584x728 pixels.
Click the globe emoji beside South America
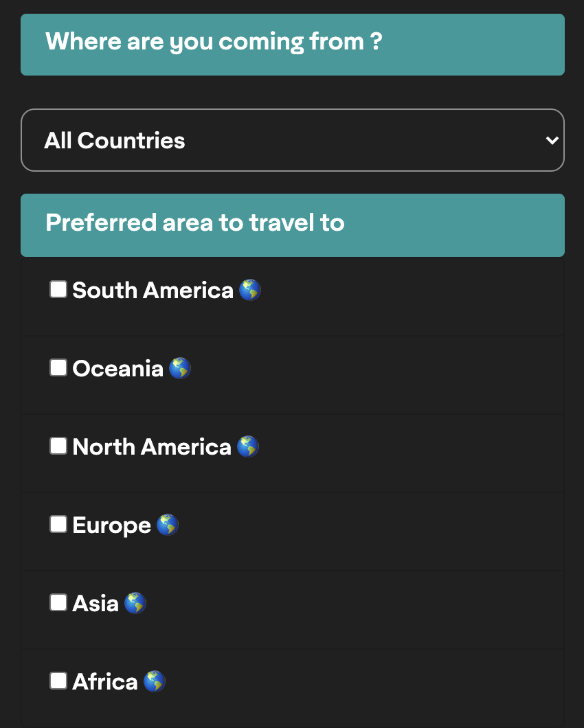[x=250, y=291]
